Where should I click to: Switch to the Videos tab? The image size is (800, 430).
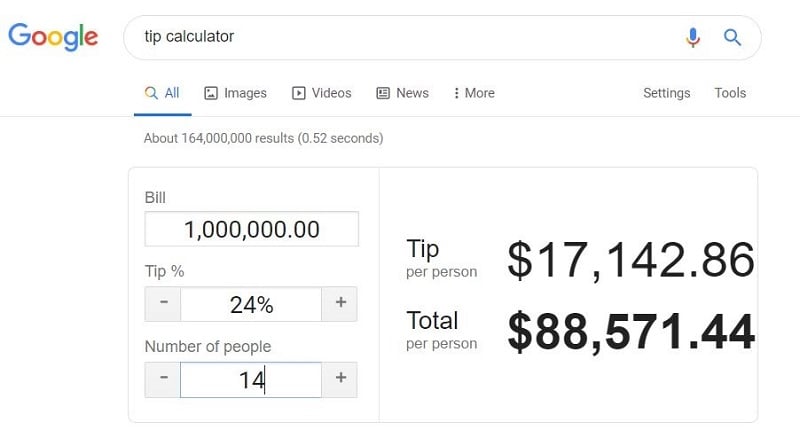coord(321,93)
